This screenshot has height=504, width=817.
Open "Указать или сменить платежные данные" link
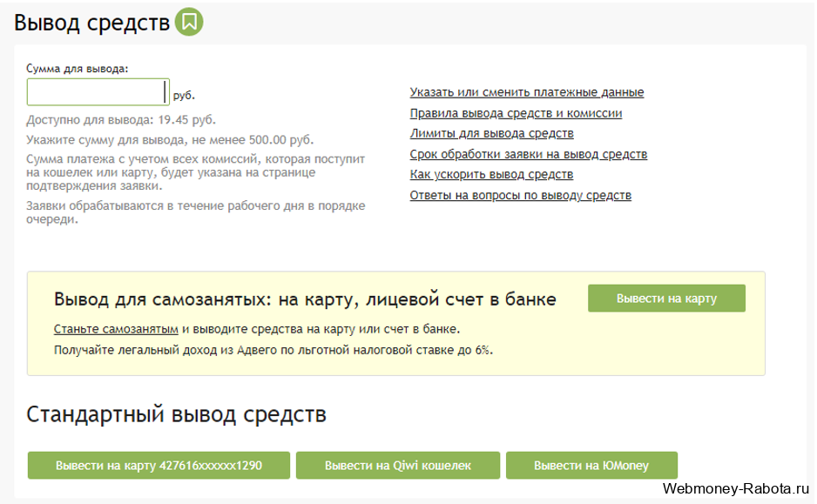[526, 92]
